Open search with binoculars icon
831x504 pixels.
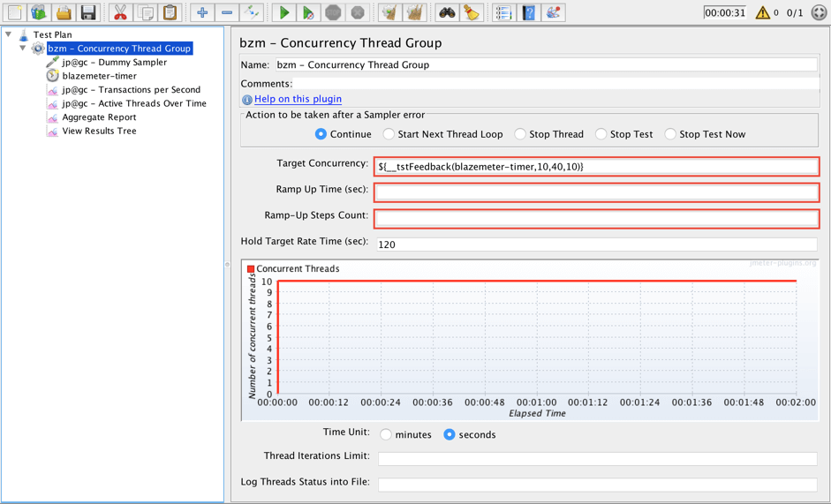(x=447, y=12)
